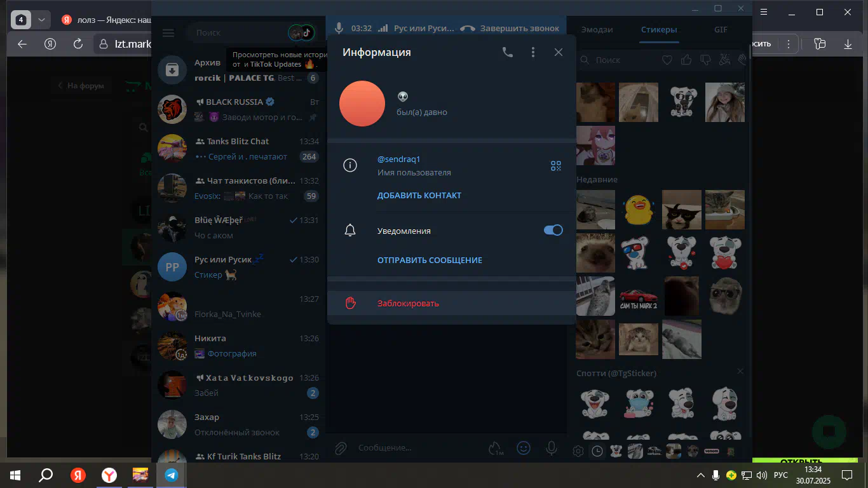
Task: Toggle the emoji smiley panel button
Action: point(524,448)
